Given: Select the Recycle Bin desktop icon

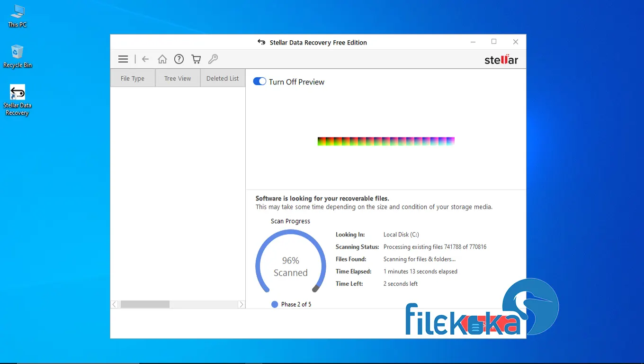Looking at the screenshot, I should point(18,56).
